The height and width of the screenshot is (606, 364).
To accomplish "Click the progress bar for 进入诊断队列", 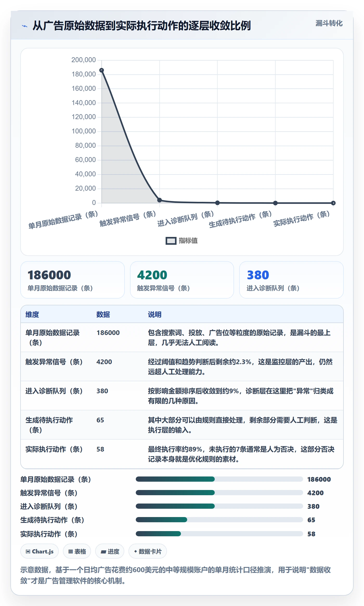I will [x=219, y=506].
